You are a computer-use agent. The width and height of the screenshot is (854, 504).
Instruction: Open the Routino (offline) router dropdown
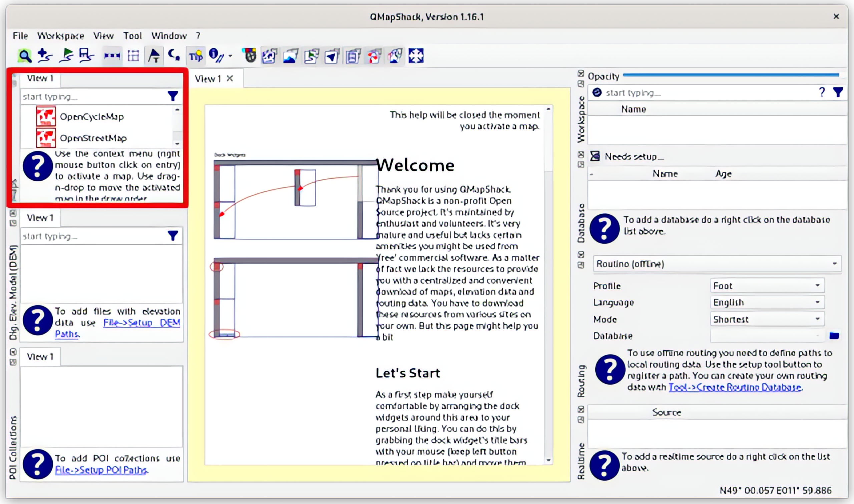click(x=717, y=264)
